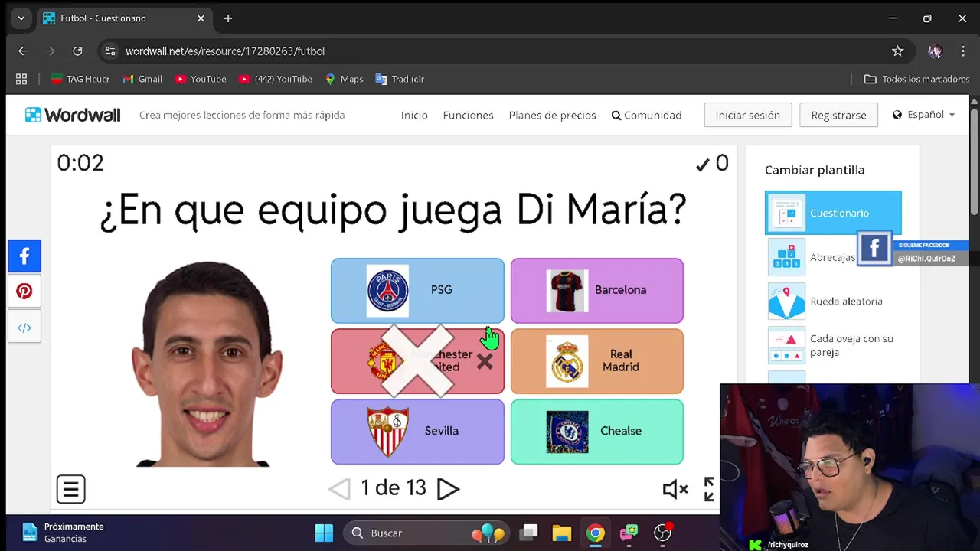The image size is (980, 551).
Task: Open the Windows Start menu
Action: [x=324, y=533]
